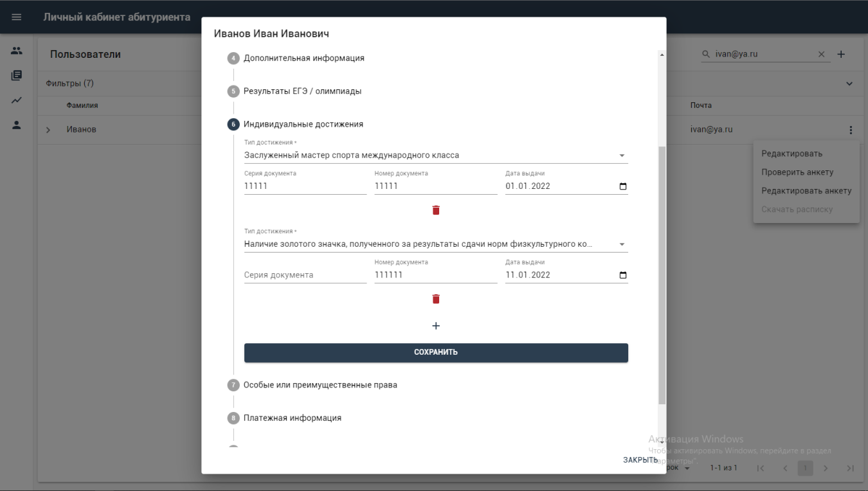This screenshot has height=491, width=868.
Task: Expand Платежная информация step
Action: tap(292, 418)
